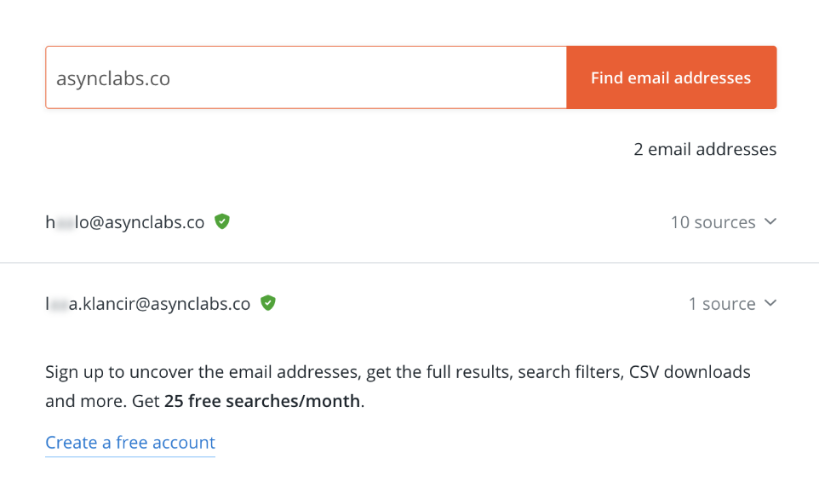
Task: Click the empty area in the 10 sources result row
Action: coord(450,222)
